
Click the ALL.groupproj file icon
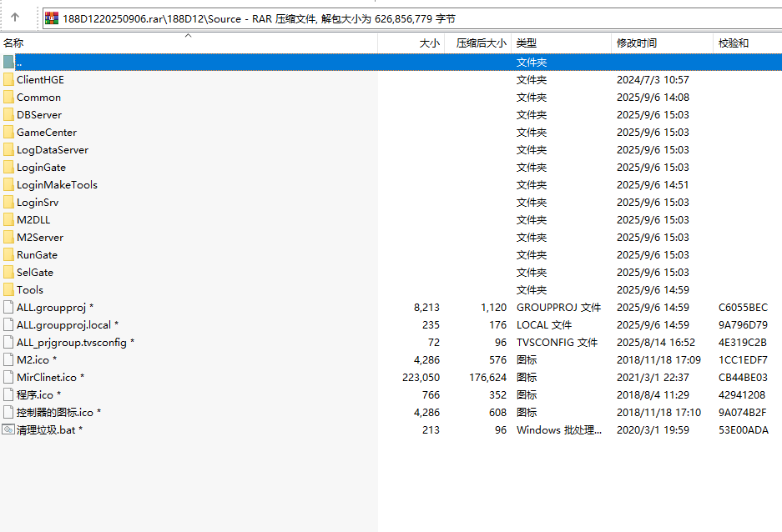pyautogui.click(x=8, y=308)
